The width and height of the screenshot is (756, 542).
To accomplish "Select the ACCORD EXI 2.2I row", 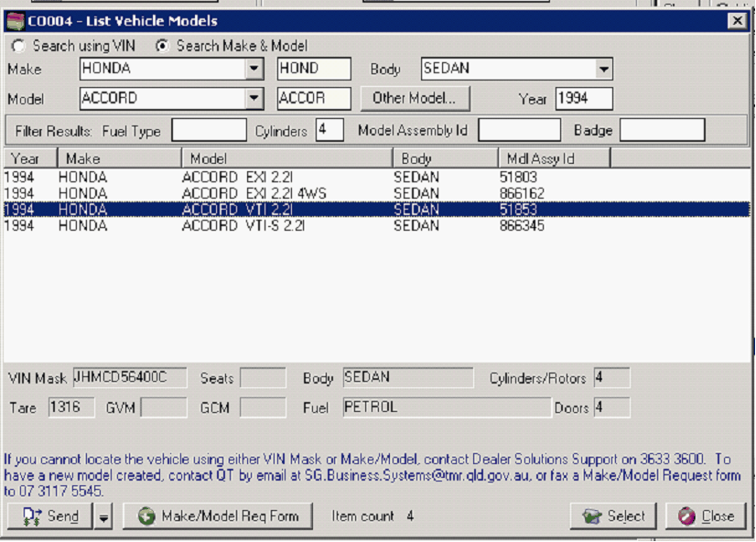I will pos(376,177).
